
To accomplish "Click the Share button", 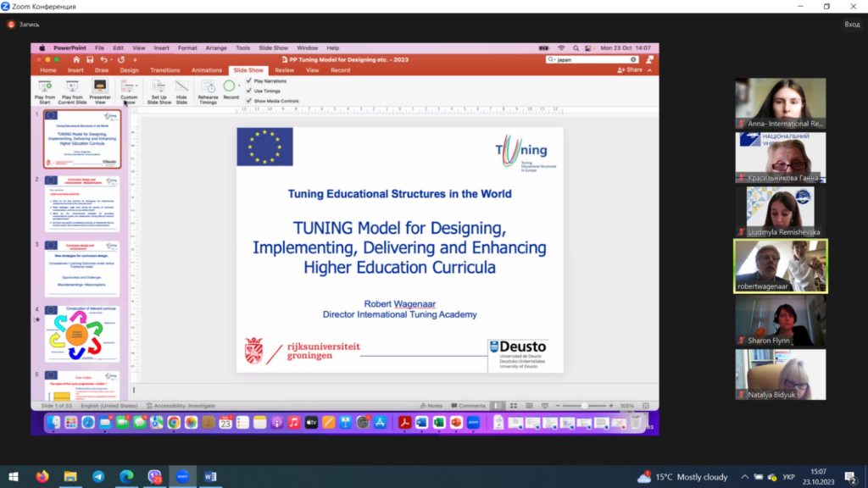I will 632,70.
